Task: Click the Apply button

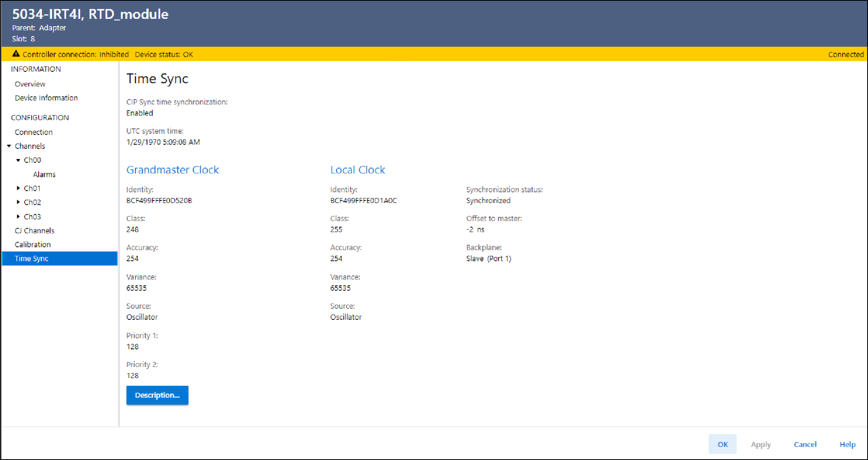Action: coord(761,444)
